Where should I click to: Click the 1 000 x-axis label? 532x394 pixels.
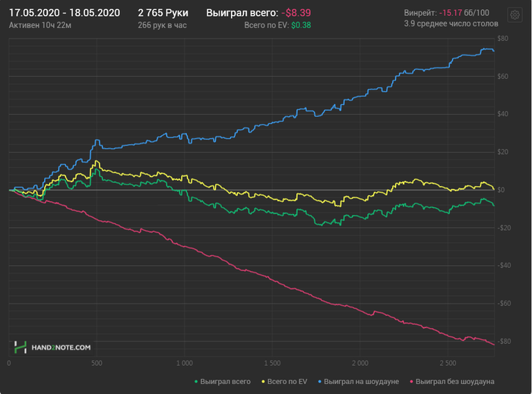(185, 363)
